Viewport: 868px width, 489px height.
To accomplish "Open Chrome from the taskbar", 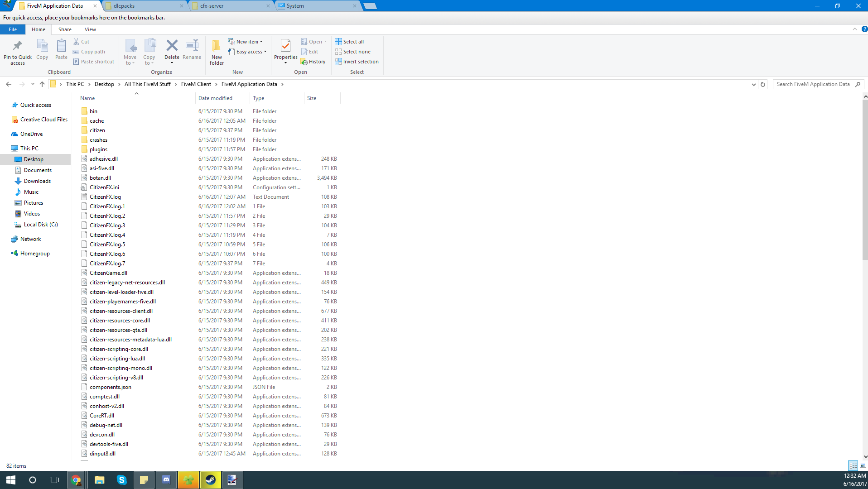I will coord(76,480).
